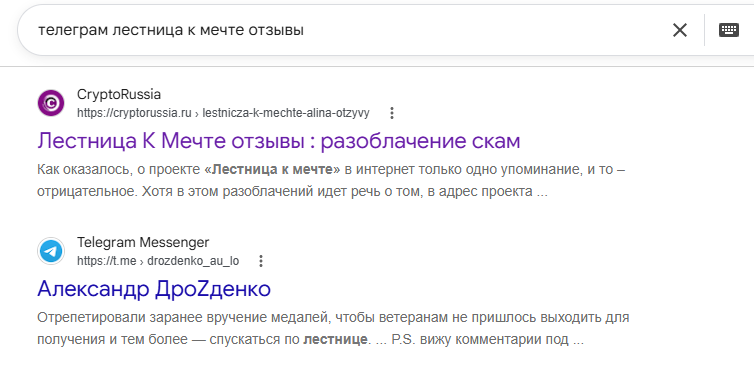This screenshot has width=754, height=375.
Task: Clear the search query with the X icon
Action: [x=679, y=30]
